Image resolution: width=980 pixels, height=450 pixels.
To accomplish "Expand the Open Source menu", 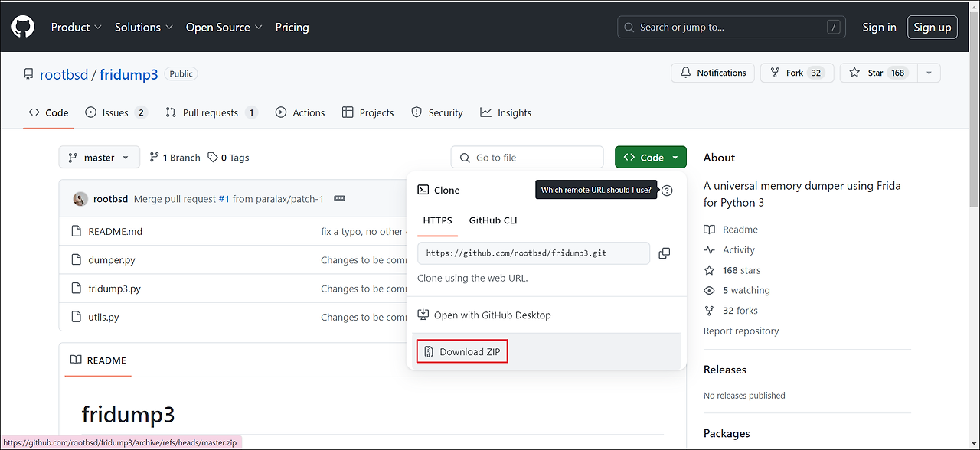I will [x=224, y=27].
